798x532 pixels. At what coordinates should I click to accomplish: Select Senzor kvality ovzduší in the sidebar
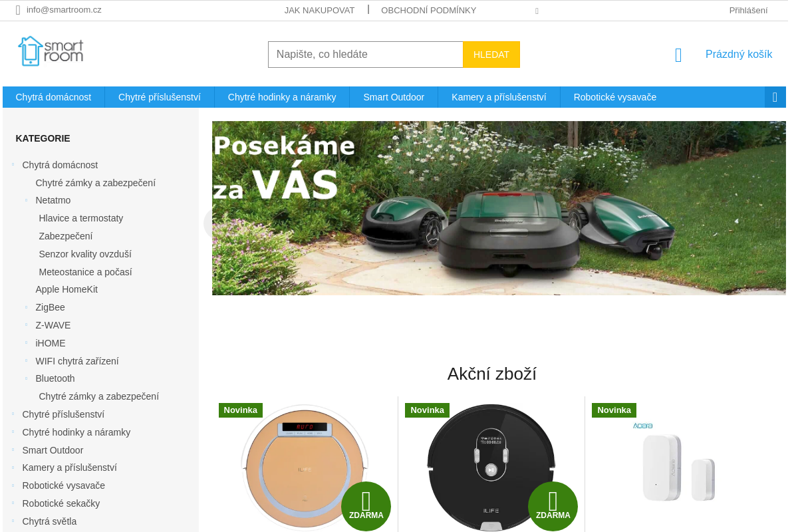(x=85, y=254)
